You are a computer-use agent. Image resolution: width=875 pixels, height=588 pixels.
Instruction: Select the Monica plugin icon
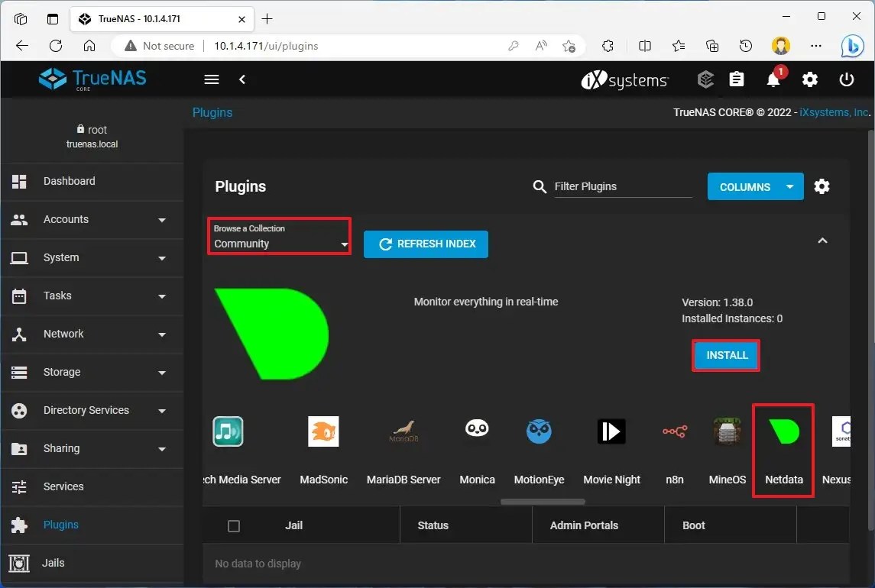[x=477, y=431]
